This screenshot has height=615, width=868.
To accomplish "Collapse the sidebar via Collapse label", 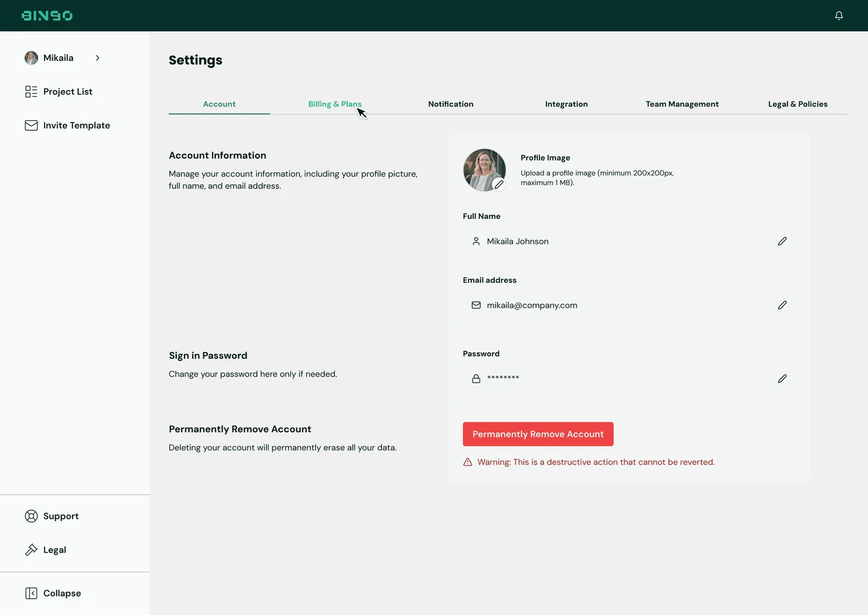I will point(62,593).
